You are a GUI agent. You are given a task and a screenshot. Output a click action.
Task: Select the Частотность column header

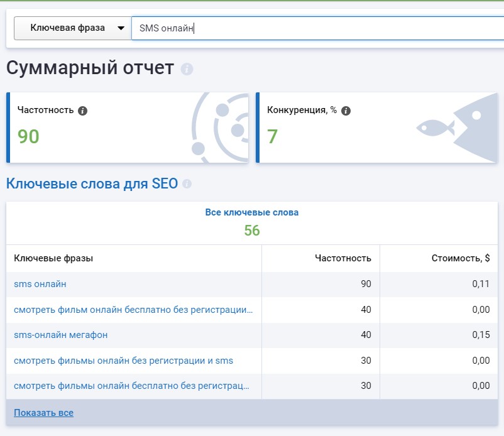click(343, 258)
